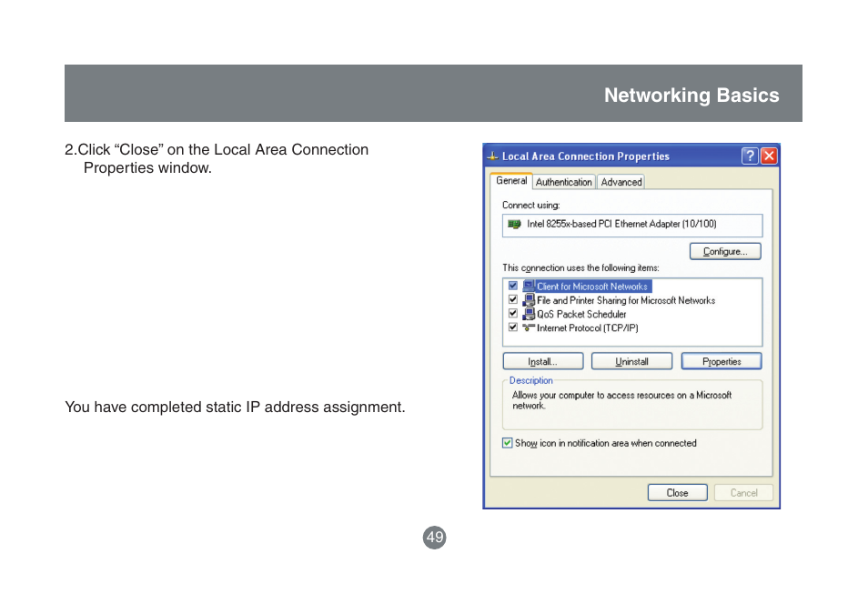
Task: Click the Intel 8255x-based PCI Ethernet Adapter field
Action: pos(632,226)
